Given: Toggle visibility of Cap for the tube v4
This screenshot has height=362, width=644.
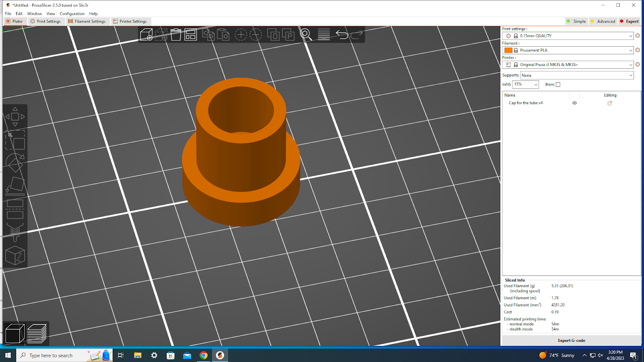Looking at the screenshot, I should click(x=574, y=103).
